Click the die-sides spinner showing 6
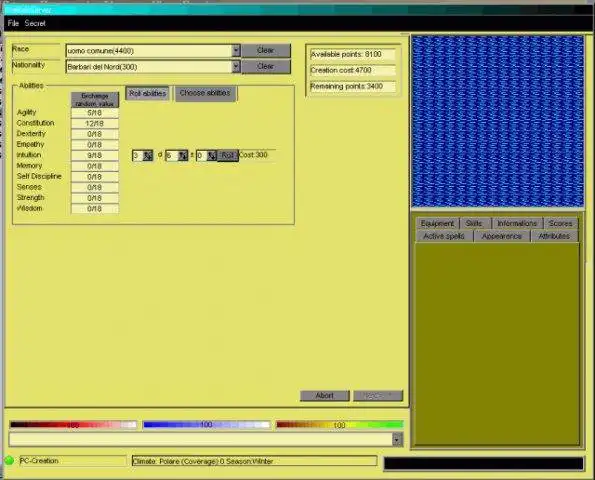 pos(177,156)
